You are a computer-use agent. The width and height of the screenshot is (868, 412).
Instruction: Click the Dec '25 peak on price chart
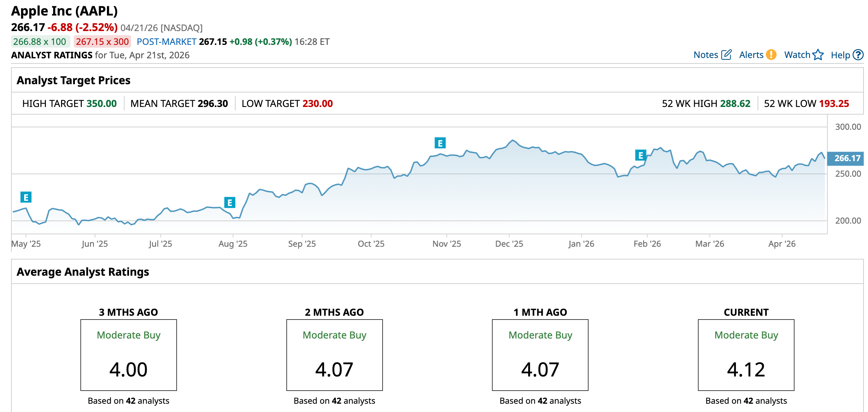click(x=513, y=140)
